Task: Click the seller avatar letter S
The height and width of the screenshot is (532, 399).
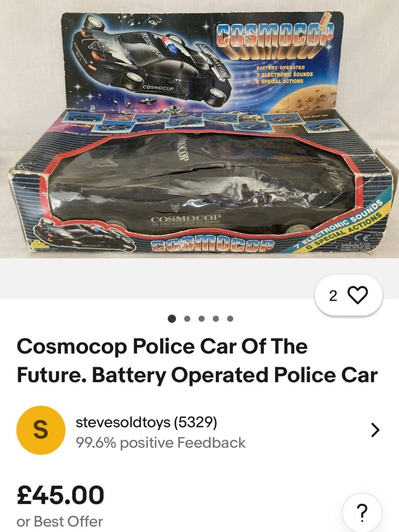Action: pyautogui.click(x=41, y=430)
